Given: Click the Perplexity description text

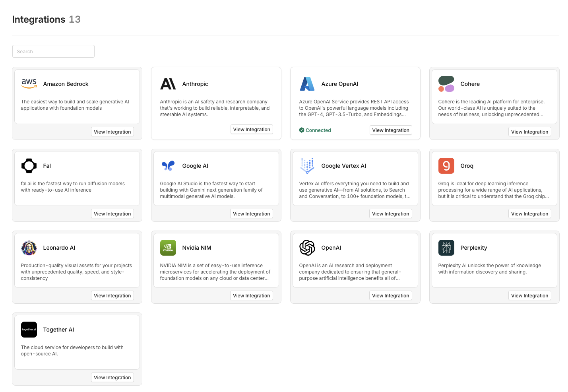Looking at the screenshot, I should click(490, 269).
